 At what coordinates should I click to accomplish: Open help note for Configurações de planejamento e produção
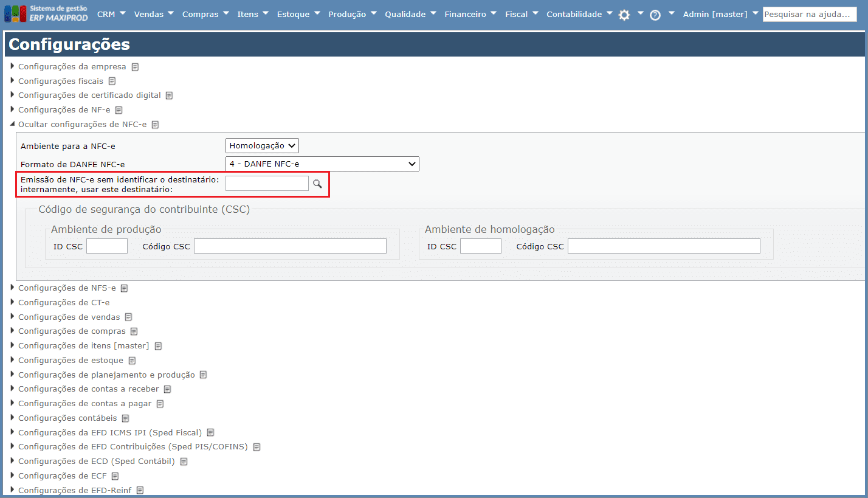(x=204, y=375)
